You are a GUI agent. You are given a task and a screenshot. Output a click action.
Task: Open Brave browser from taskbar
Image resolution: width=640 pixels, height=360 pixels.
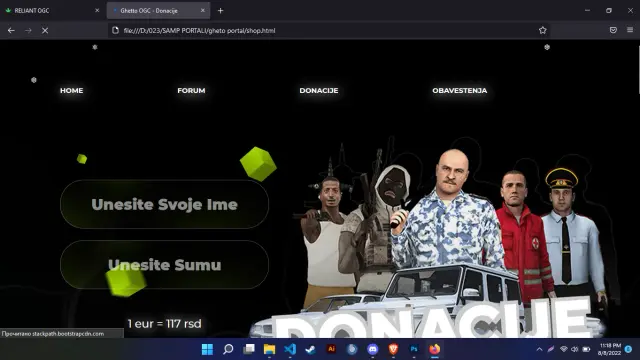pyautogui.click(x=393, y=349)
